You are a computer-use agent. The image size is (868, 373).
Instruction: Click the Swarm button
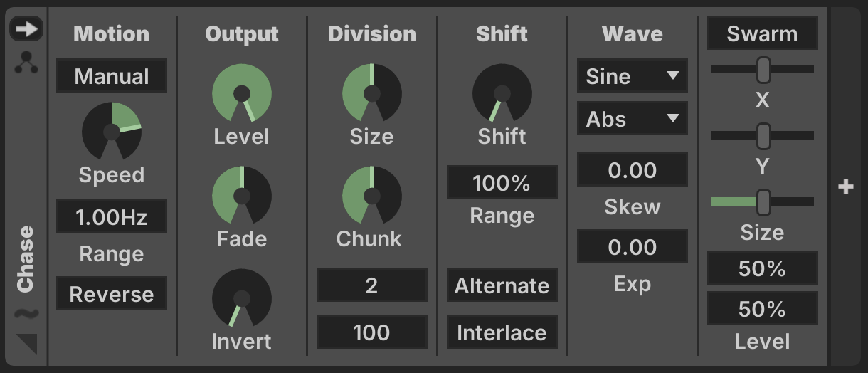pos(762,33)
